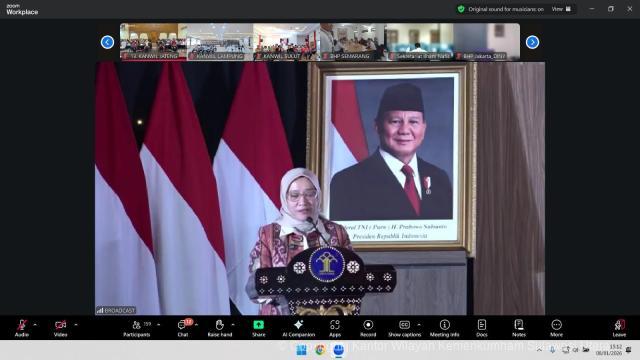
Task: Show previous participant thumbnails
Action: pyautogui.click(x=107, y=42)
